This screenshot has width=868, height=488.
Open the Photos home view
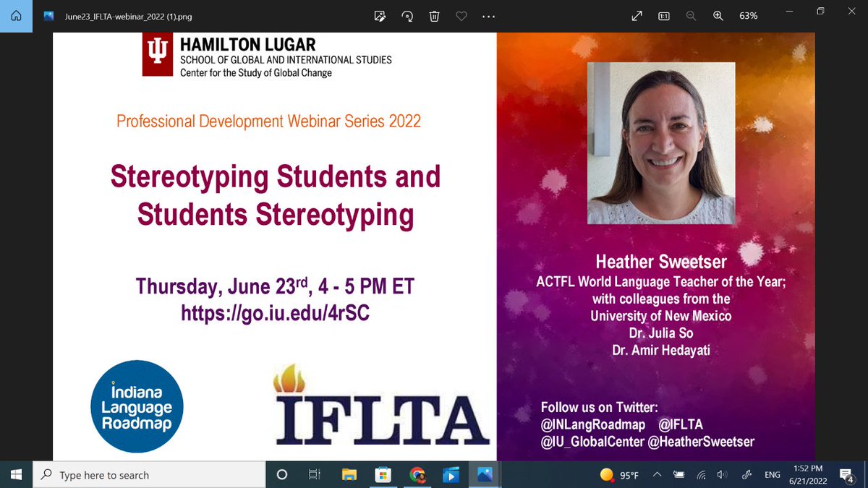(x=16, y=15)
